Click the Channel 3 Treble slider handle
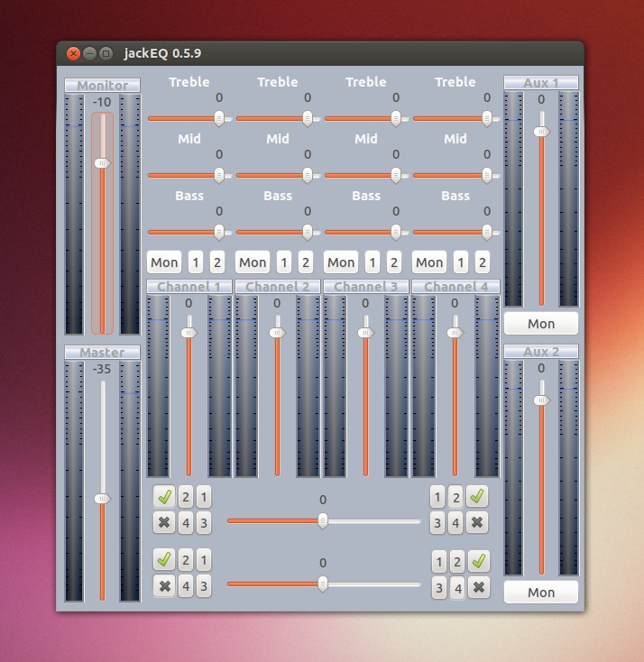 point(396,119)
